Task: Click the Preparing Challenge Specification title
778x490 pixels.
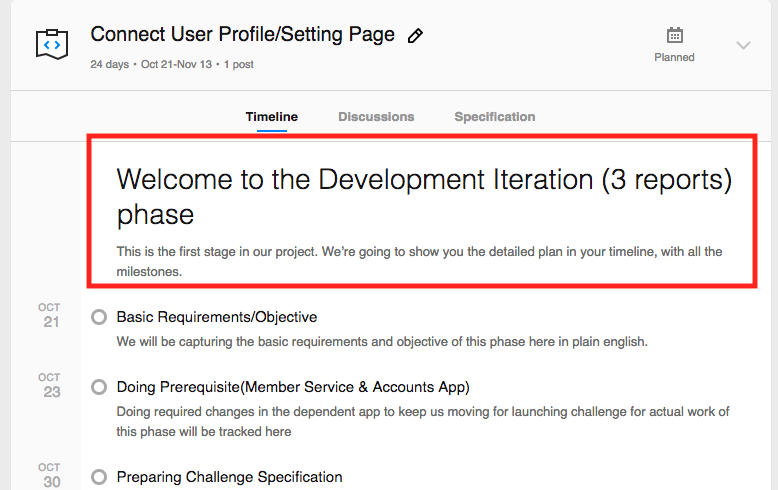Action: pos(229,477)
